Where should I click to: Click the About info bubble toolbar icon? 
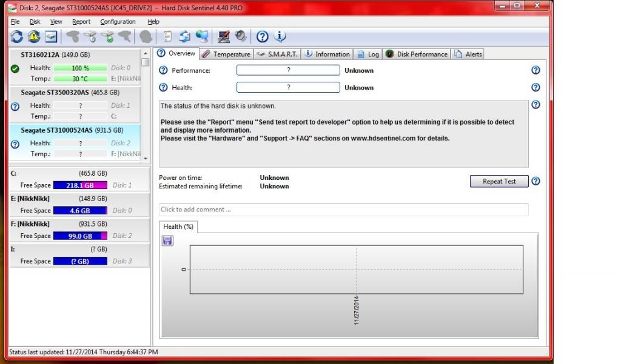[280, 37]
